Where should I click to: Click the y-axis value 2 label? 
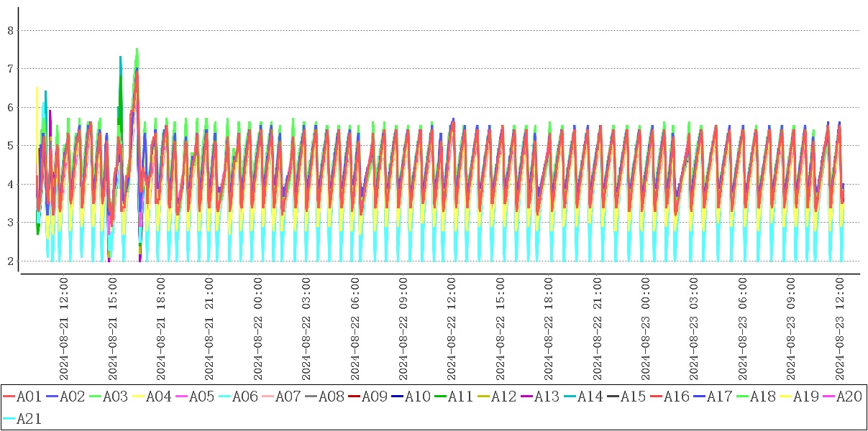pyautogui.click(x=10, y=261)
